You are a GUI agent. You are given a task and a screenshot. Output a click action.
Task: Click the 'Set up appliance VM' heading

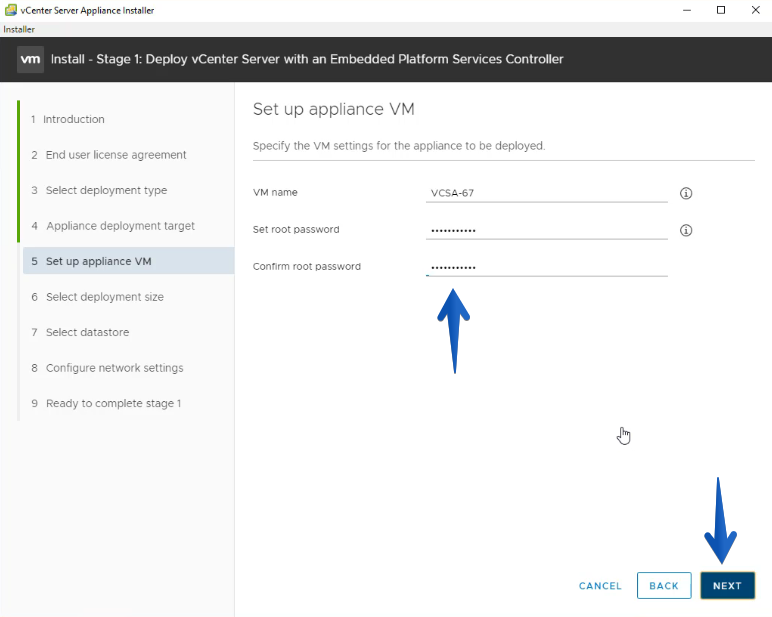pos(333,109)
